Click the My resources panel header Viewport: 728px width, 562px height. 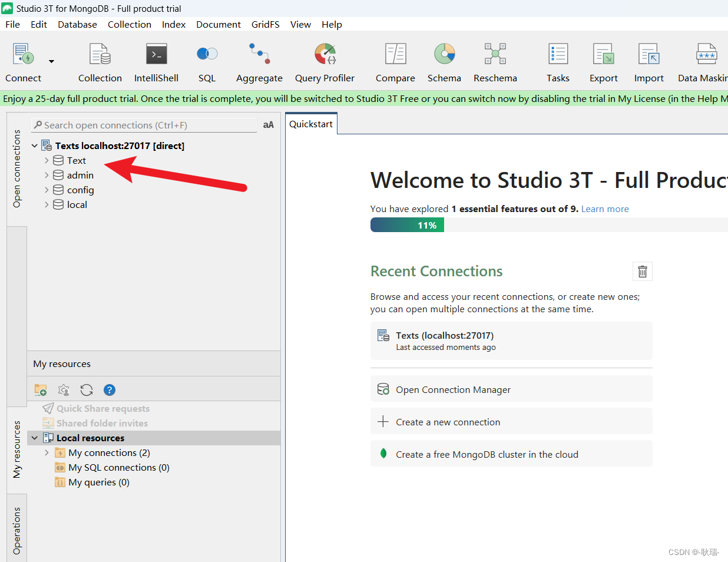pyautogui.click(x=154, y=363)
